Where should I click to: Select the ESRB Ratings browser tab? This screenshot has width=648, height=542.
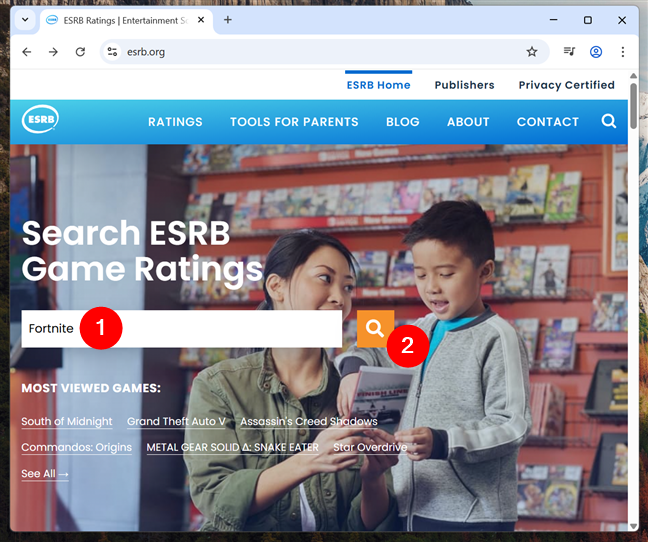click(x=126, y=20)
